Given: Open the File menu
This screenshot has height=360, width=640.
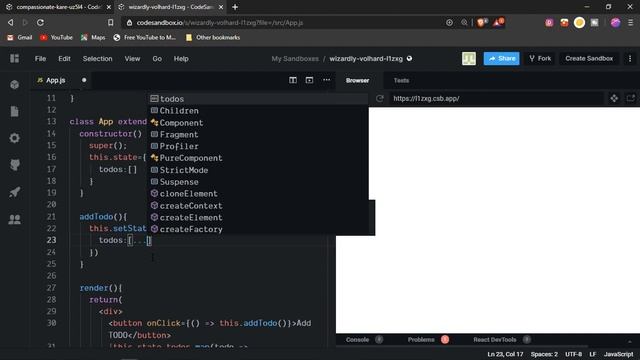Looking at the screenshot, I should (40, 59).
